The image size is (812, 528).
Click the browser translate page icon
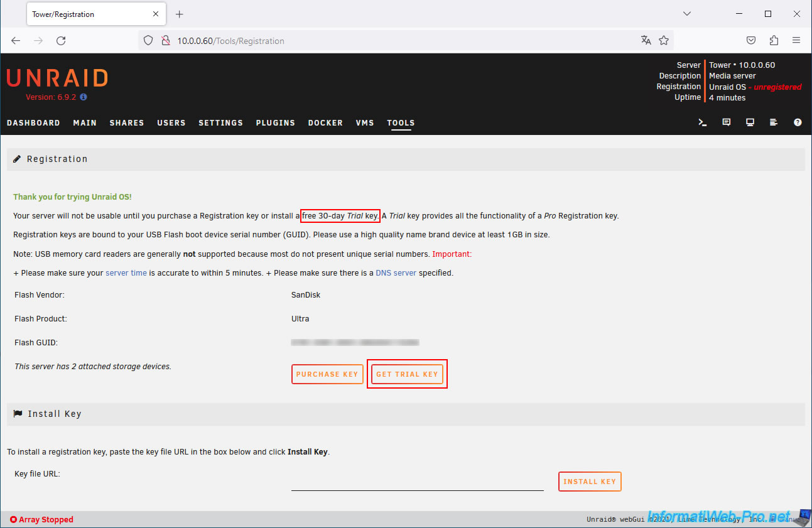point(646,41)
